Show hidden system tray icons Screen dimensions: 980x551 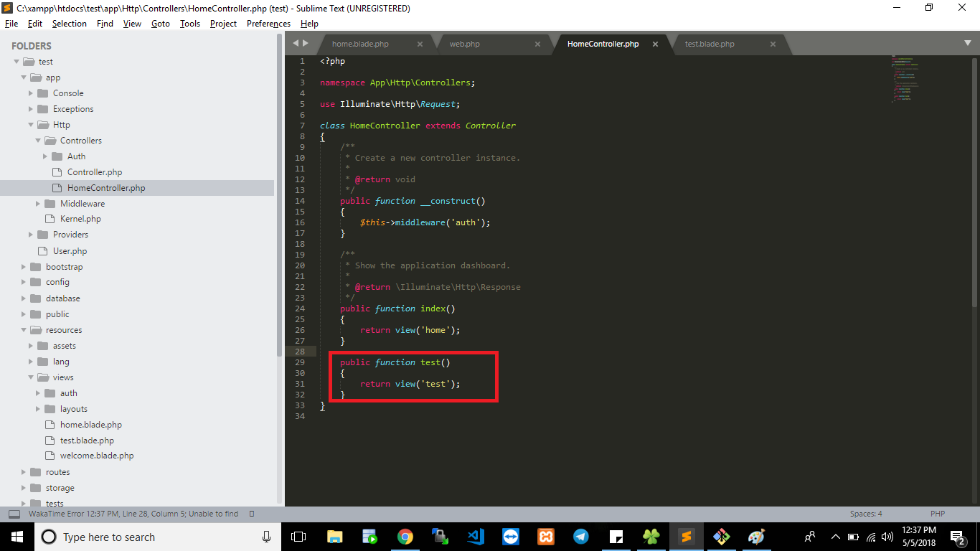(835, 537)
